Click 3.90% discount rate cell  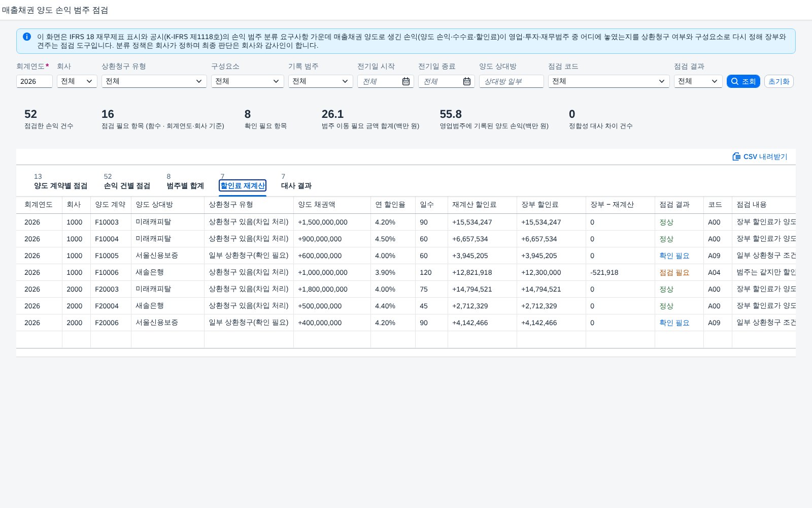coord(385,272)
